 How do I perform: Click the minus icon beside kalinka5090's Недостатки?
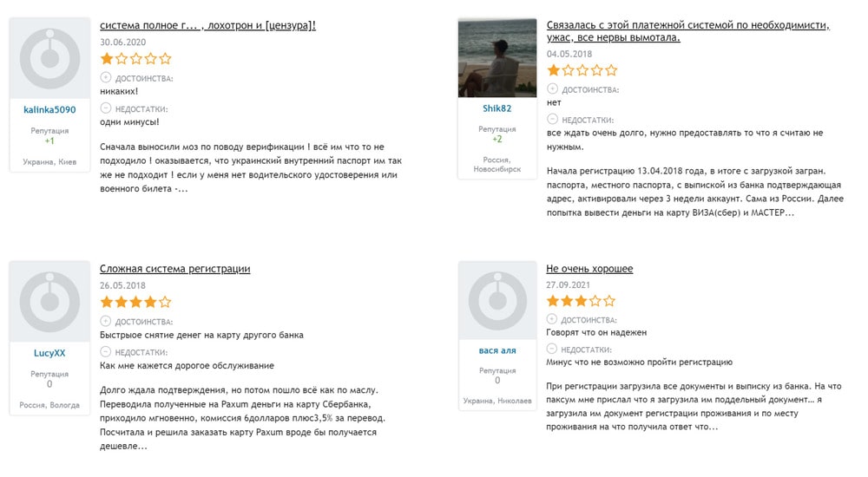coord(106,108)
